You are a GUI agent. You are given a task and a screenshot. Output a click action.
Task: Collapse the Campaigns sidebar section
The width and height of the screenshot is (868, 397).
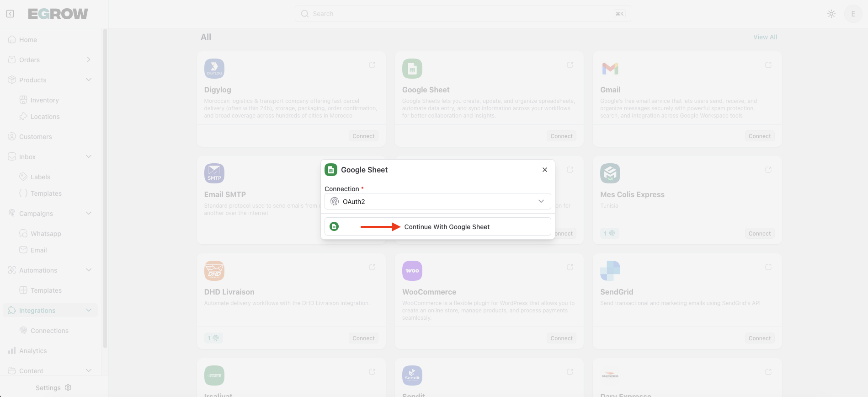(88, 214)
